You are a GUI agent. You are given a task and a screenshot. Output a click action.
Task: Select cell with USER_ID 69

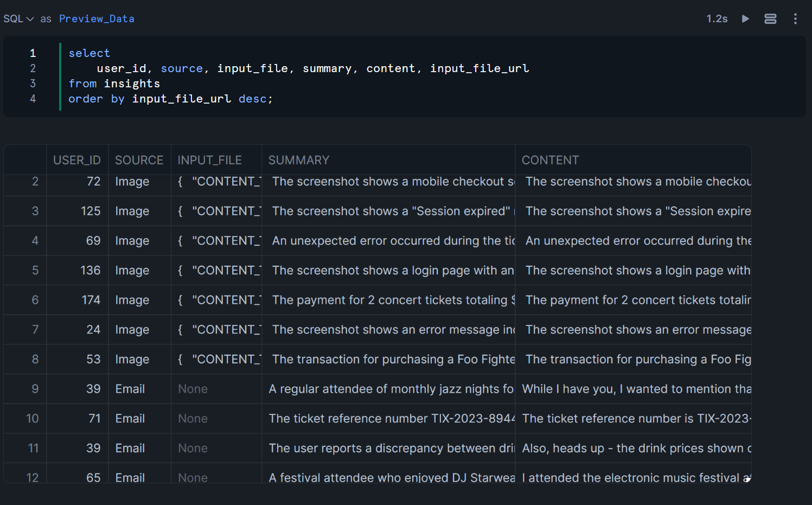(77, 241)
